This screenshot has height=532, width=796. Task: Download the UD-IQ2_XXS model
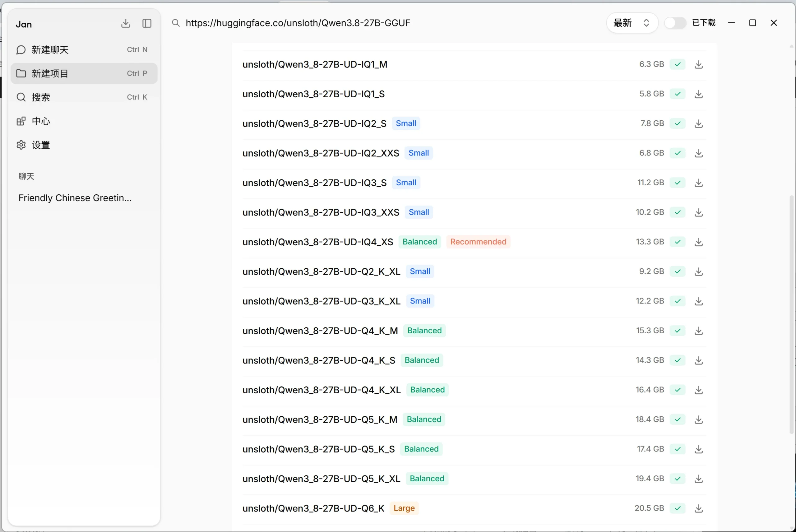698,153
